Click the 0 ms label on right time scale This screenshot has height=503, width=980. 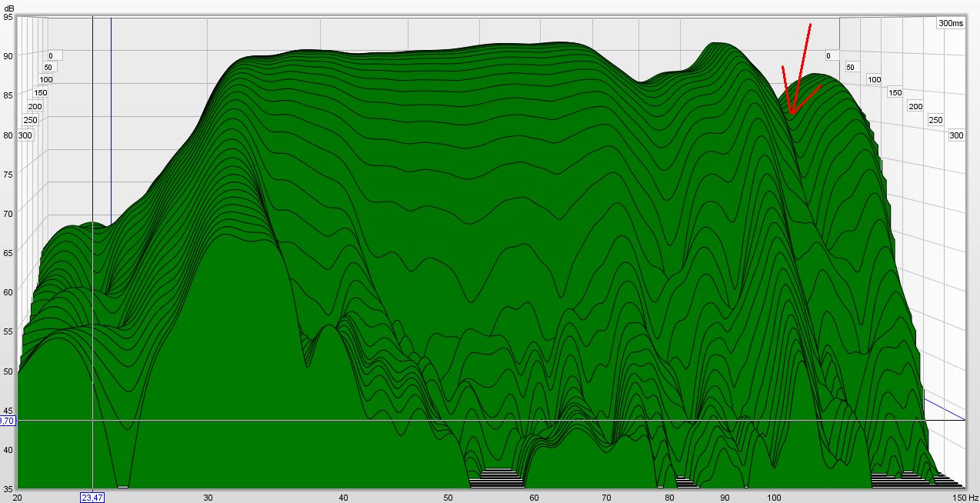[x=828, y=55]
